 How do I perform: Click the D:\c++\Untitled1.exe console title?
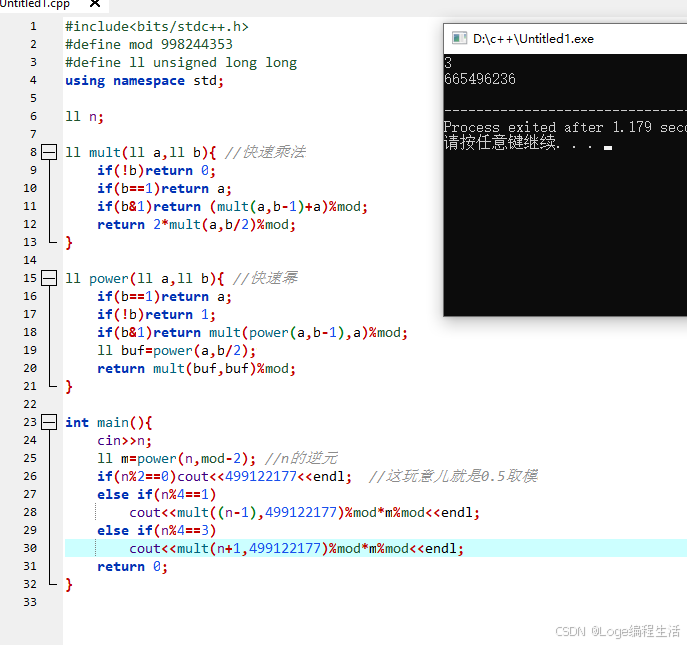tap(533, 39)
